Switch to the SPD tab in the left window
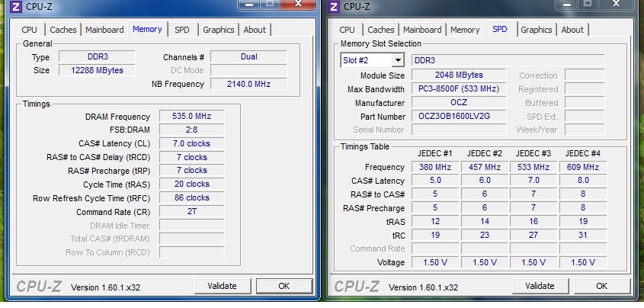Viewport: 644px width, 308px height. 181,30
